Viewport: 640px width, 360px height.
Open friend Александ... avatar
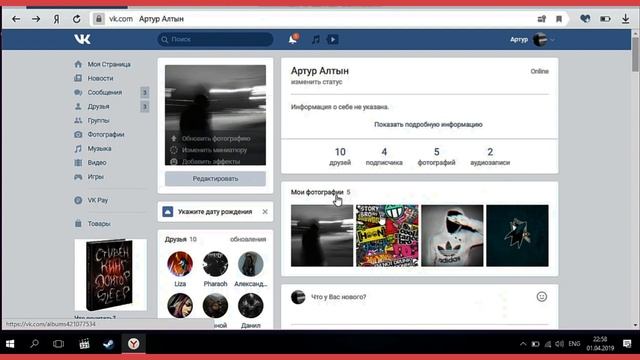(251, 264)
